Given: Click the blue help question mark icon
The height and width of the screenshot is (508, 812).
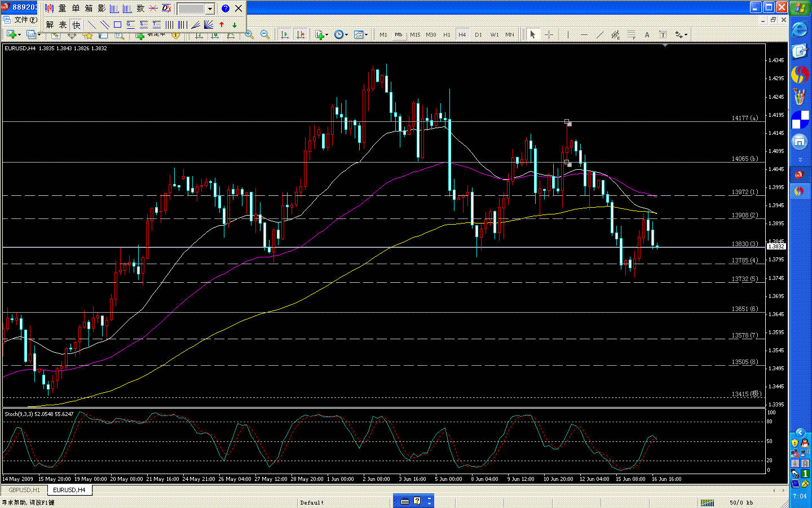Looking at the screenshot, I should click(226, 8).
